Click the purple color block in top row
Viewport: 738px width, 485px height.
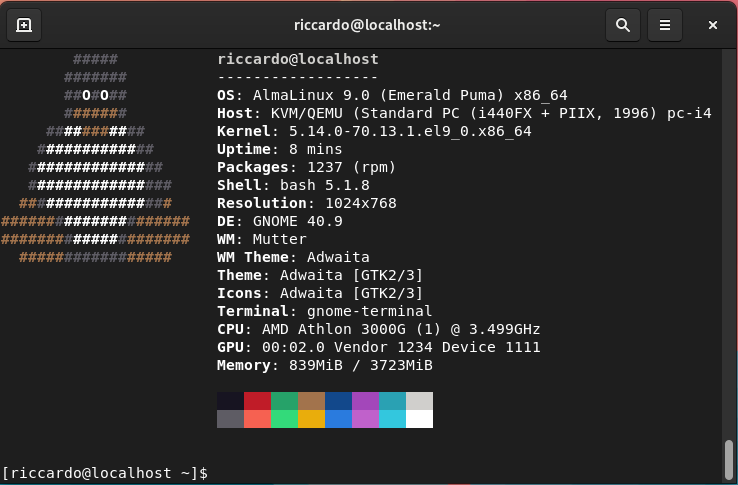coord(365,401)
